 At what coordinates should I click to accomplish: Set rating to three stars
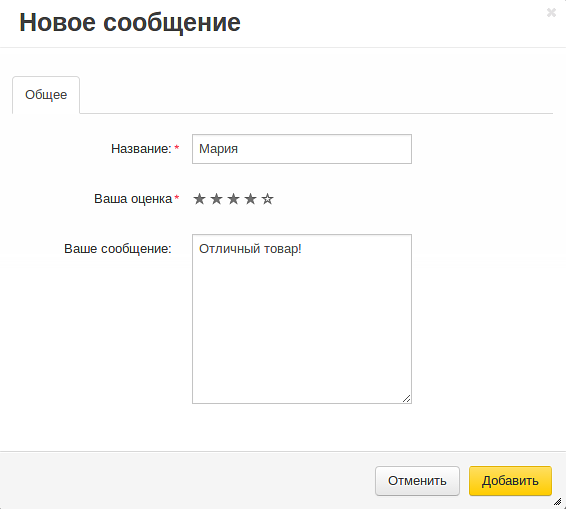pyautogui.click(x=234, y=199)
